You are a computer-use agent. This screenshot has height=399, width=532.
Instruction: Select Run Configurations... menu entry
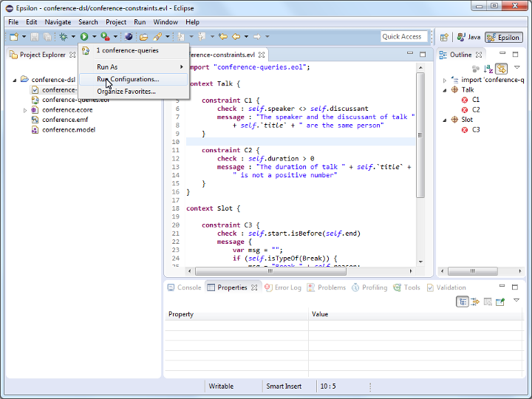127,79
